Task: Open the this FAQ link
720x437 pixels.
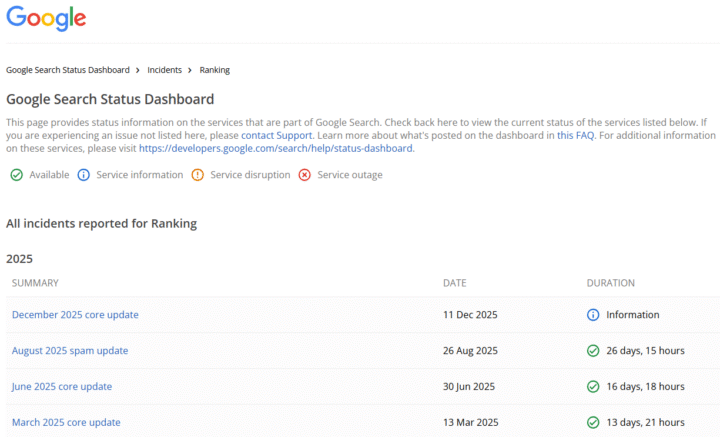Action: (575, 135)
